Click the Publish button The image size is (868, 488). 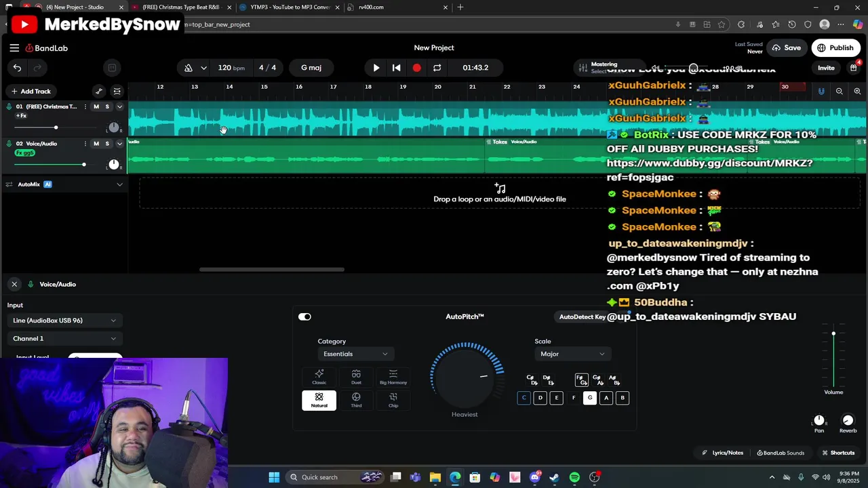point(835,48)
